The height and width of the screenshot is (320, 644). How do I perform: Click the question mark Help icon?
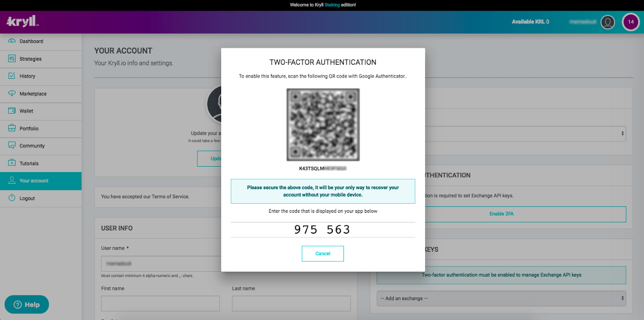[x=18, y=304]
